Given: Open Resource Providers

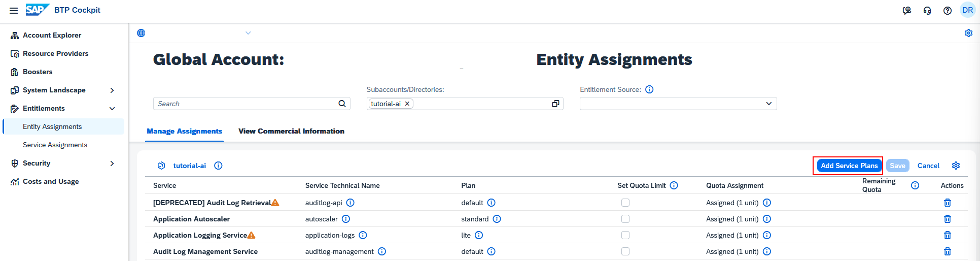Looking at the screenshot, I should (x=55, y=53).
